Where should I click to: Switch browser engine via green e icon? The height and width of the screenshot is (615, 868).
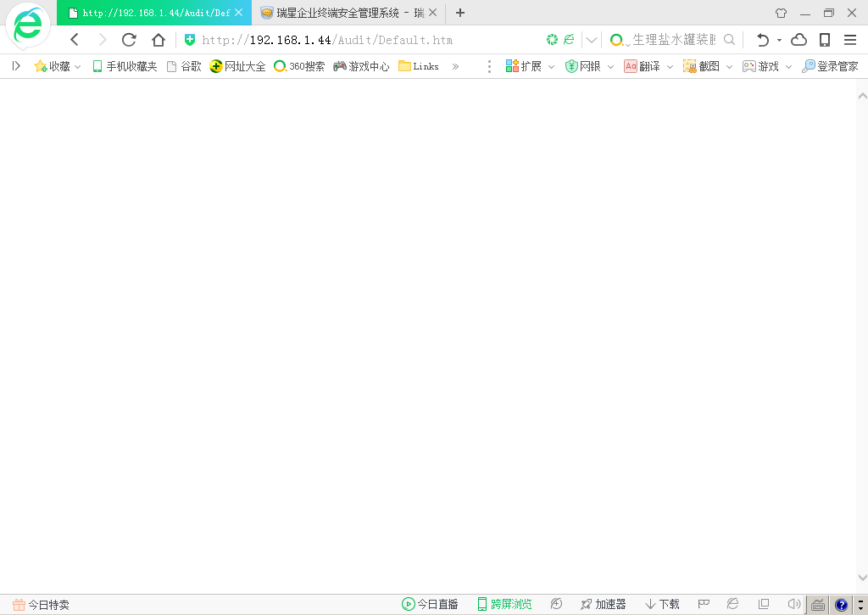click(569, 39)
